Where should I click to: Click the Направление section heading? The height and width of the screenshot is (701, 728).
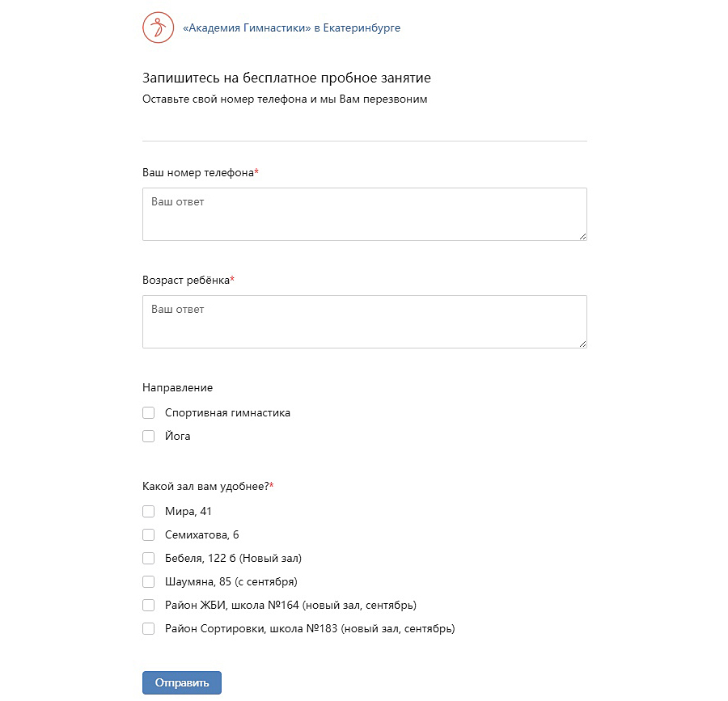tap(177, 388)
